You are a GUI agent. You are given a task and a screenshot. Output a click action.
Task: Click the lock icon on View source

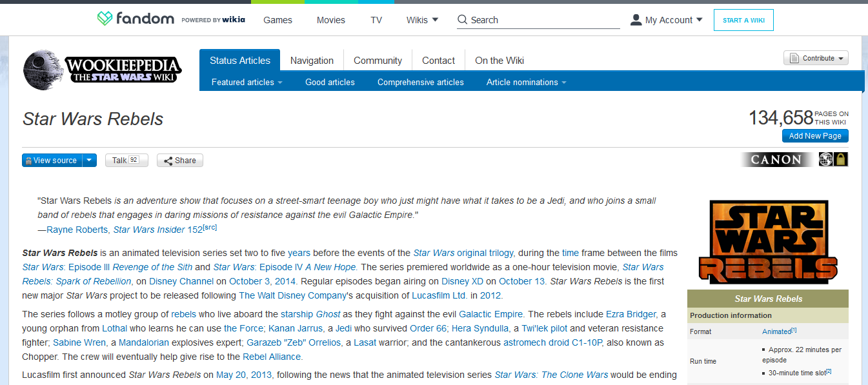28,161
